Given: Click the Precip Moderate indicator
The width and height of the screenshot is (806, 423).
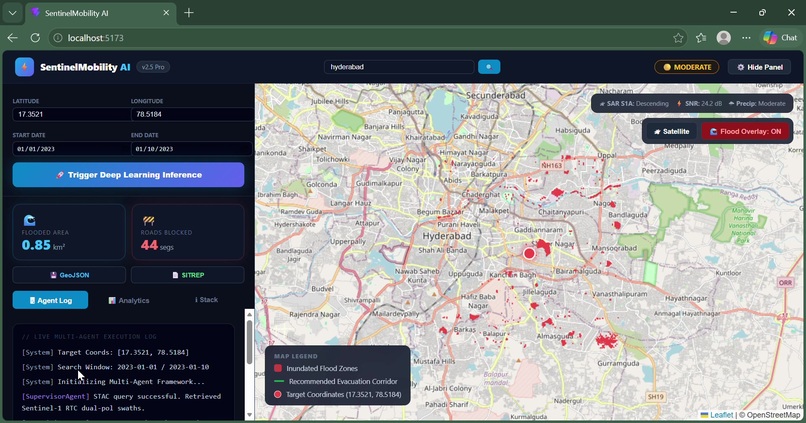Looking at the screenshot, I should [x=757, y=103].
